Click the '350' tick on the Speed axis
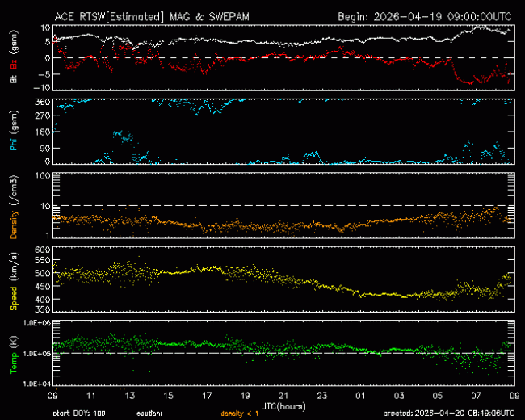This screenshot has width=525, height=420. 43,309
